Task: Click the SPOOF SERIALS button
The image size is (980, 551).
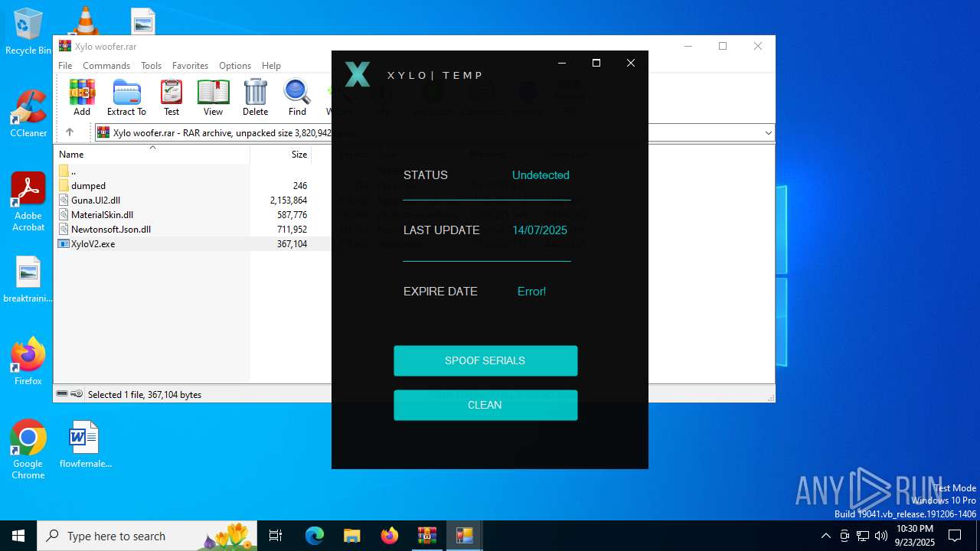Action: [x=485, y=360]
